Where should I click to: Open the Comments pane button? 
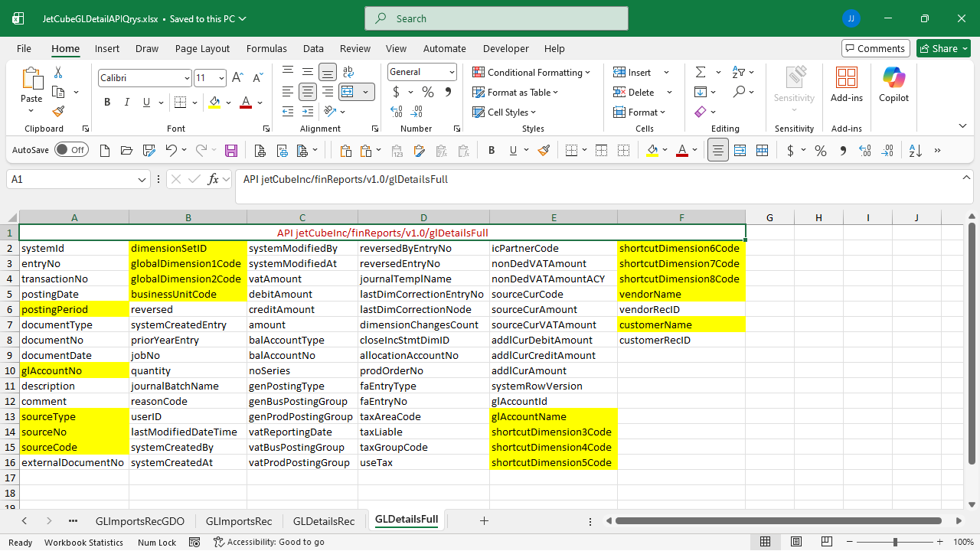875,48
